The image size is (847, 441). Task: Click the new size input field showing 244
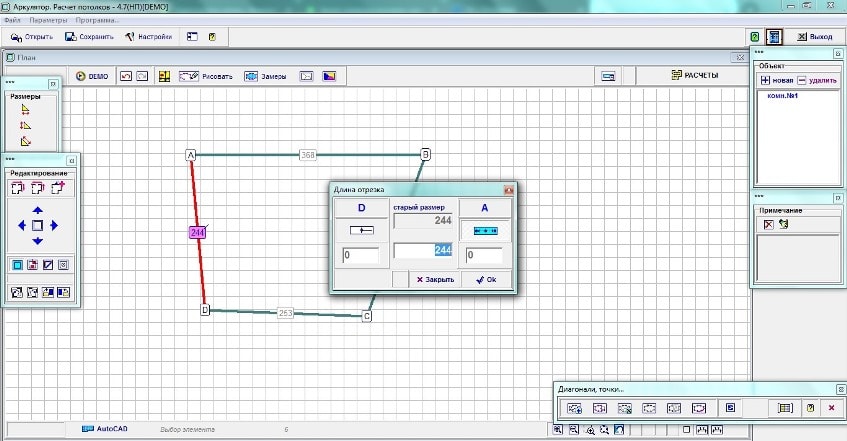click(x=423, y=251)
